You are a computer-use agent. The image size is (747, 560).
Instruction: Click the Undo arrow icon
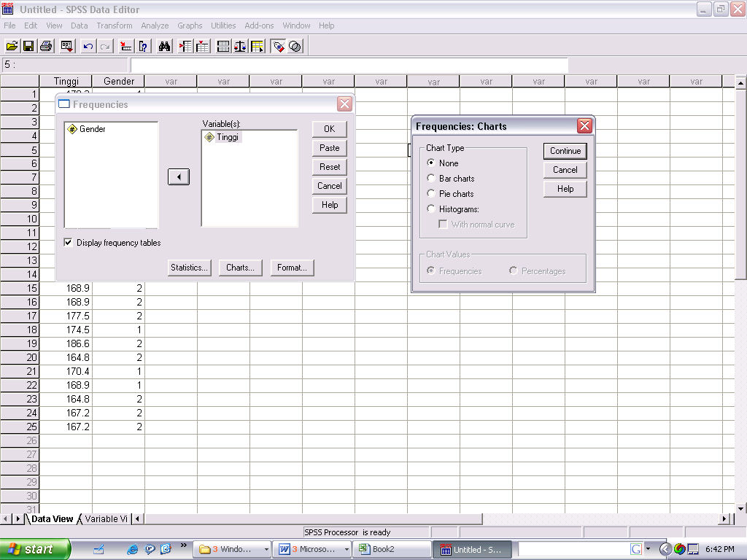(x=88, y=46)
